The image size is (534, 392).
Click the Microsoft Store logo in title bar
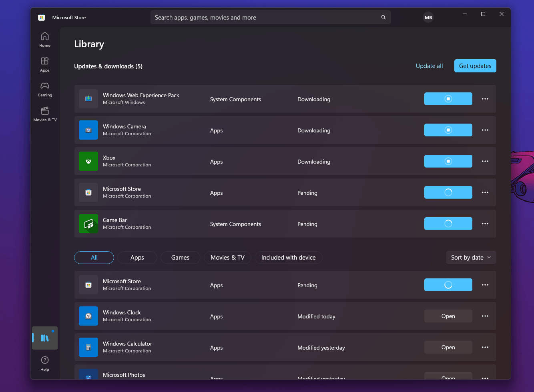pos(41,18)
